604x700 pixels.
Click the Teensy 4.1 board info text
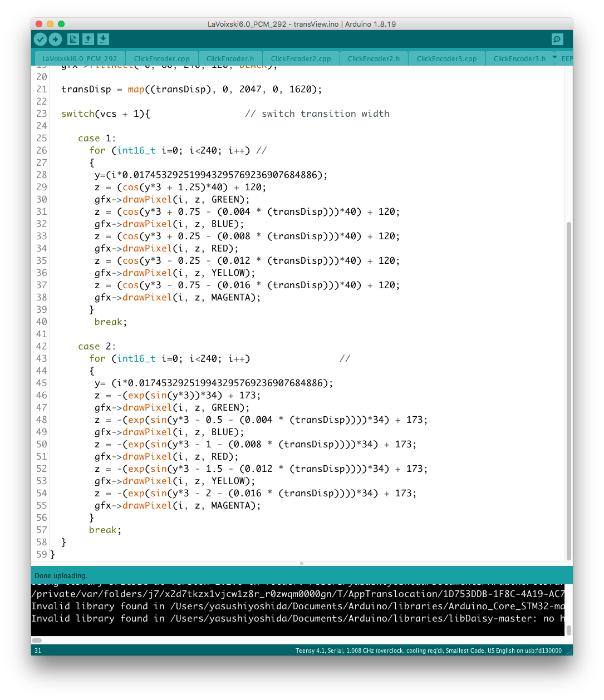[x=428, y=650]
